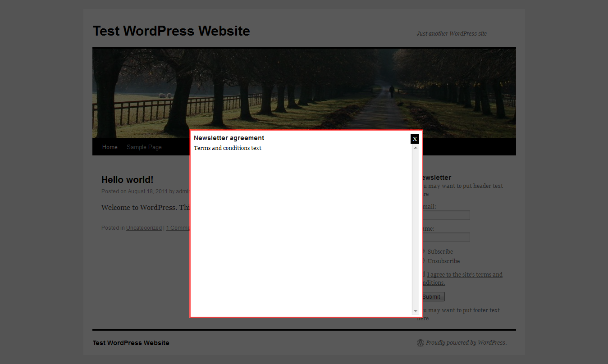Close the Newsletter agreement popup with X
The height and width of the screenshot is (364, 608).
pos(415,139)
